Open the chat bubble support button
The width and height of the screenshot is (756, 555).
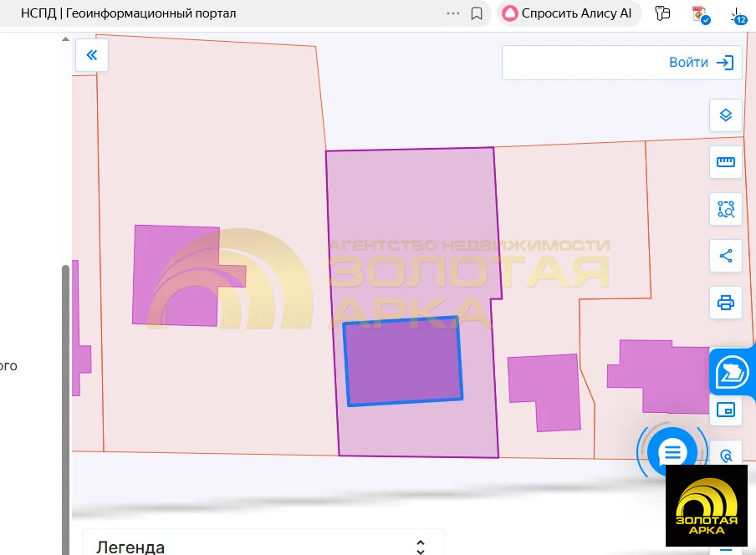tap(672, 452)
